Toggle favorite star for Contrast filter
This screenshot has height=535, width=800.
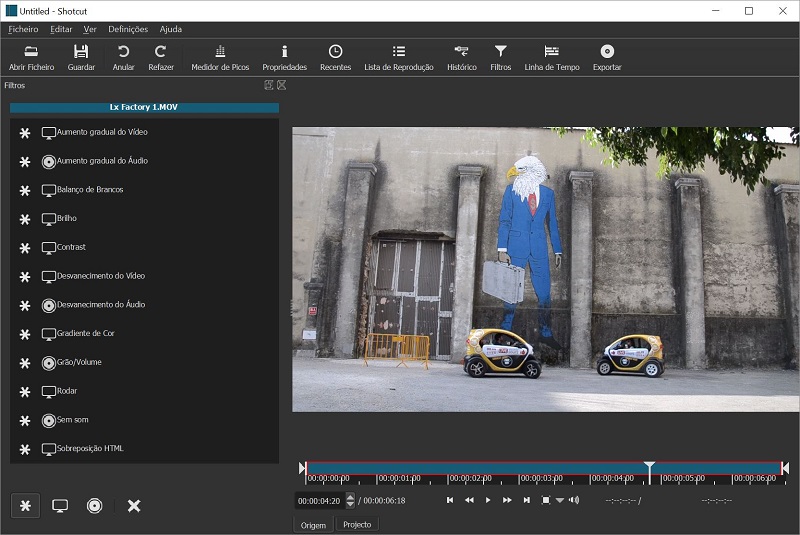(x=24, y=248)
